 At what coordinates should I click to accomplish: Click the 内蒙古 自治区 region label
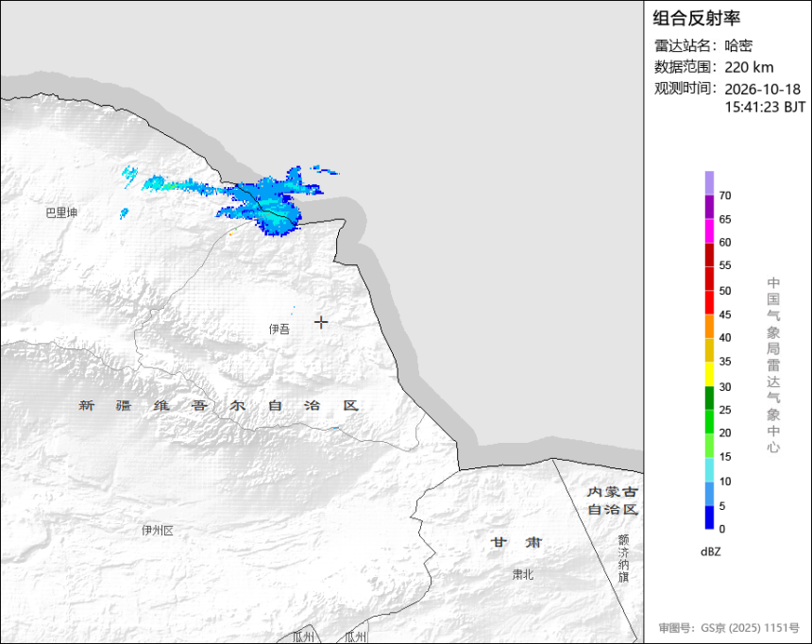(x=612, y=500)
